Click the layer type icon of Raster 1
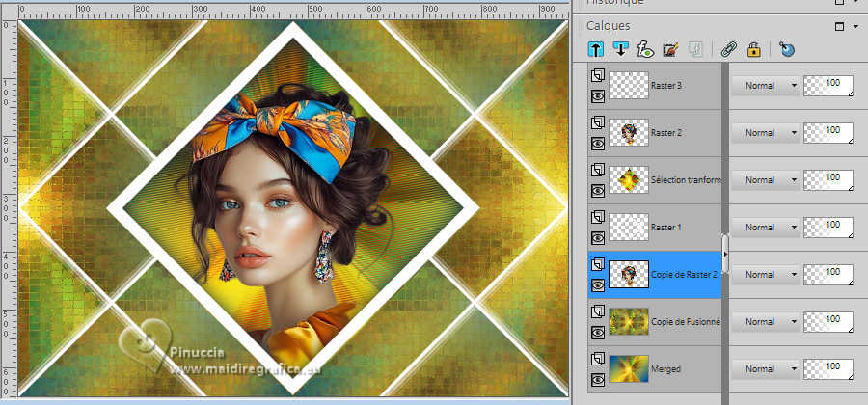868x405 pixels. (597, 216)
